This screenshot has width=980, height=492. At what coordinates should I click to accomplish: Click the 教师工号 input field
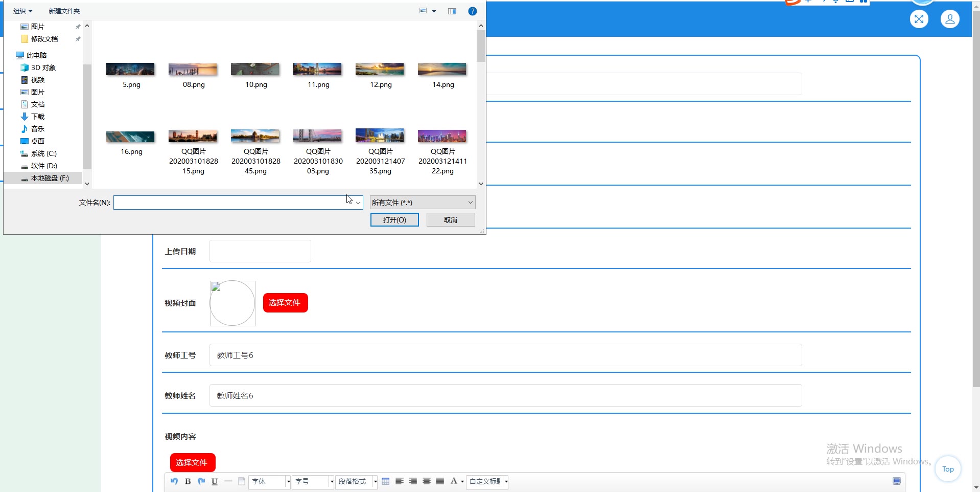click(505, 355)
